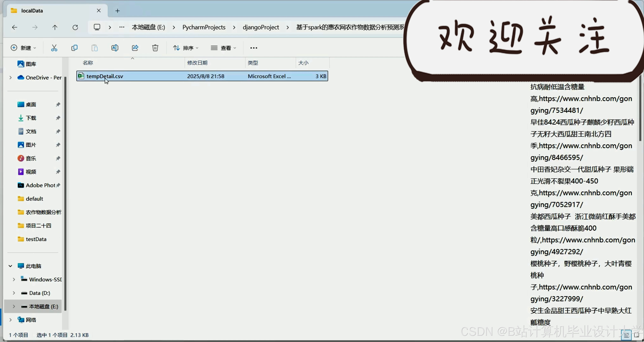
Task: Click the Share icon in toolbar
Action: pyautogui.click(x=135, y=48)
